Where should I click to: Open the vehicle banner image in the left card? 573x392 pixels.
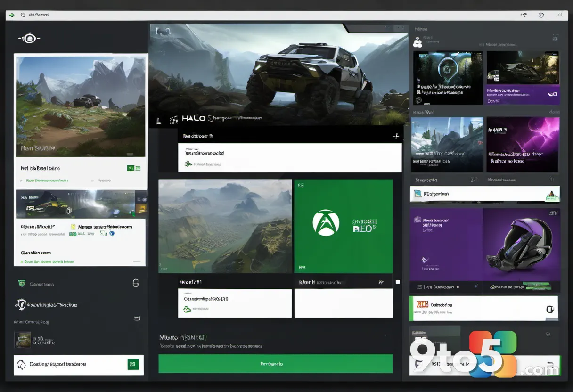(x=81, y=204)
